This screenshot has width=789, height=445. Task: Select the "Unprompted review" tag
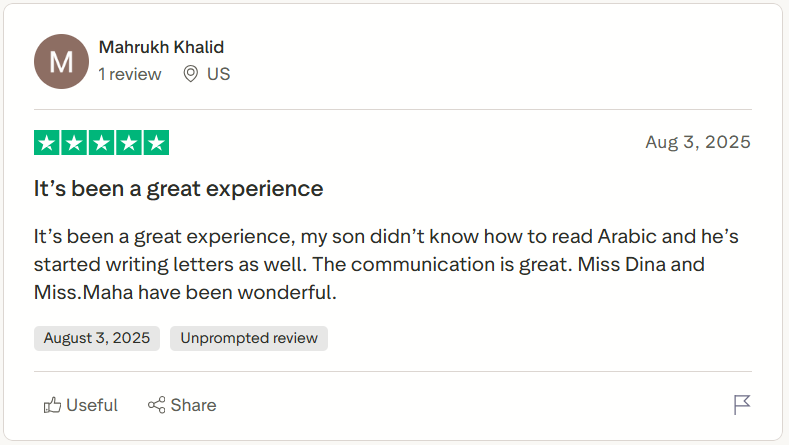tap(249, 338)
